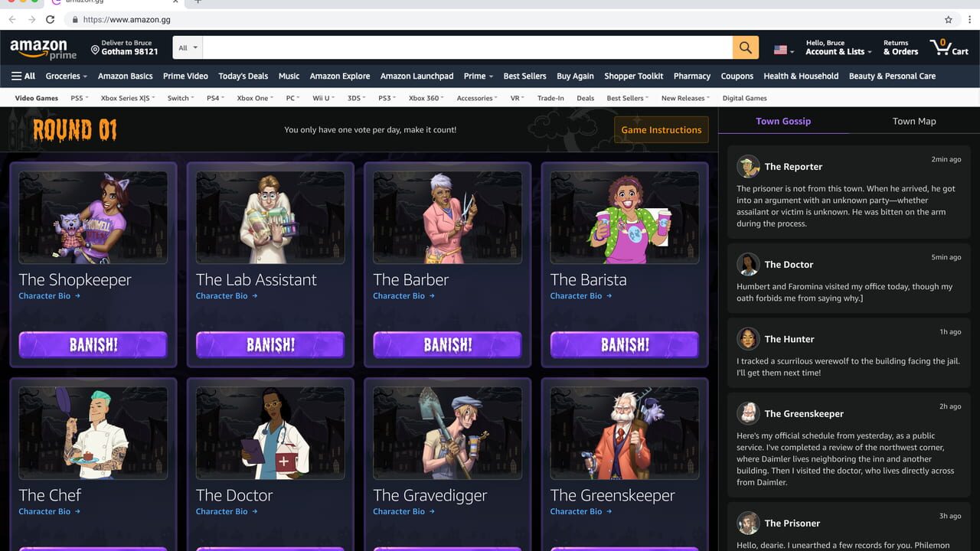
Task: Open the US flag language selector
Action: [x=783, y=50]
